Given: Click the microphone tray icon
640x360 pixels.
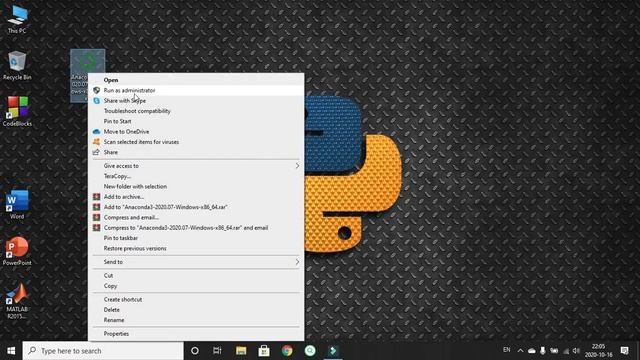Looking at the screenshot, I should tap(542, 351).
